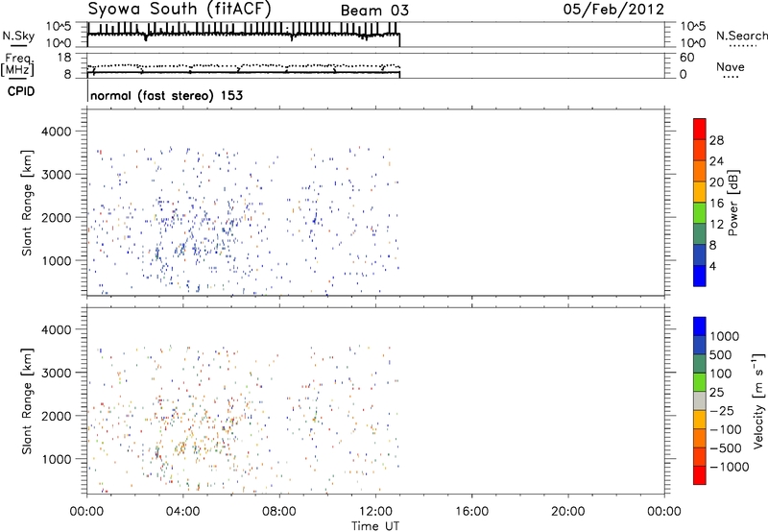Click the 'CPID' row label
The width and height of the screenshot is (768, 532).
tap(21, 91)
